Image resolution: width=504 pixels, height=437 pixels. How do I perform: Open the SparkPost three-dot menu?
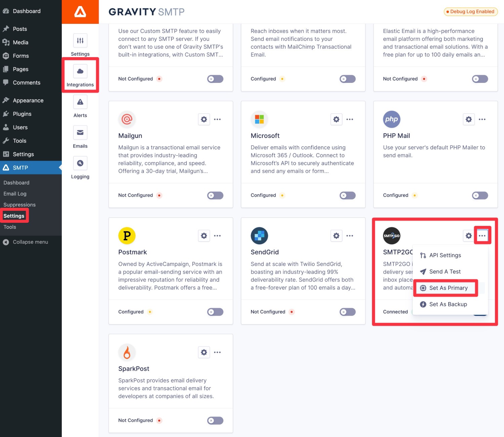click(x=217, y=352)
